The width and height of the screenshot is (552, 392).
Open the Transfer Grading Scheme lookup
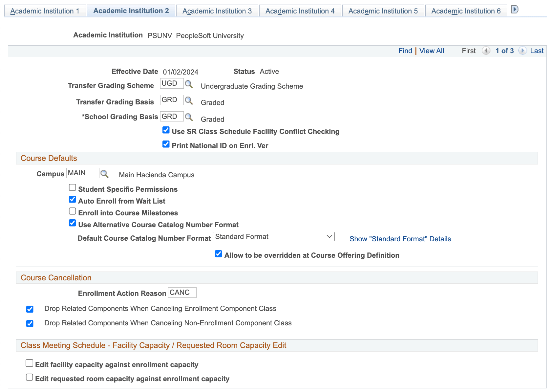[x=189, y=84]
